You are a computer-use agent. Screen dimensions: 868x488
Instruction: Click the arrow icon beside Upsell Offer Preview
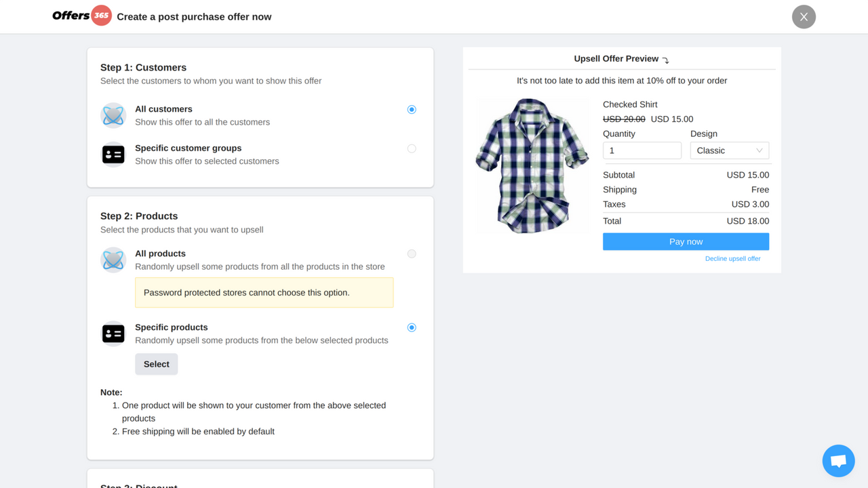(665, 60)
